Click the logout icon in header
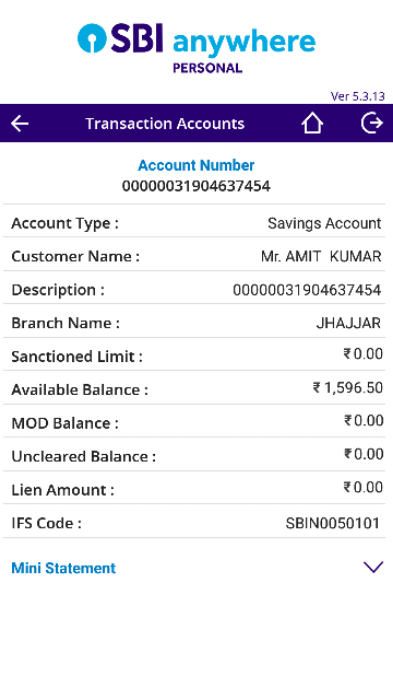This screenshot has height=700, width=393. [372, 123]
